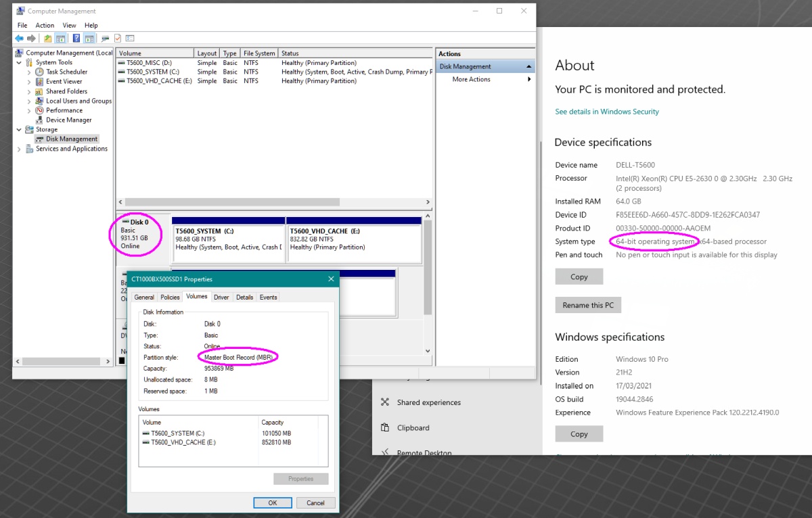Switch to the General tab in Properties
Image resolution: width=812 pixels, height=518 pixels.
144,297
